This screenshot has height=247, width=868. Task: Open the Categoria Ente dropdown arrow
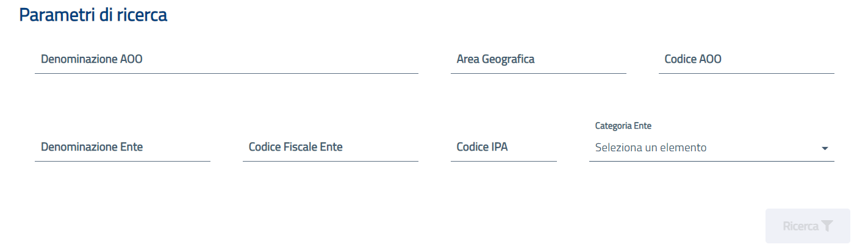coord(825,148)
